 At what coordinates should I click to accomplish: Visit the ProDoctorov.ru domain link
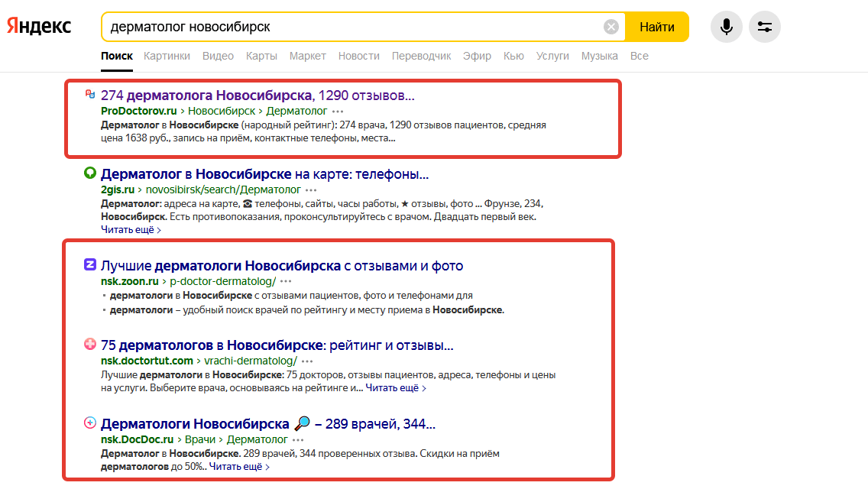(139, 112)
